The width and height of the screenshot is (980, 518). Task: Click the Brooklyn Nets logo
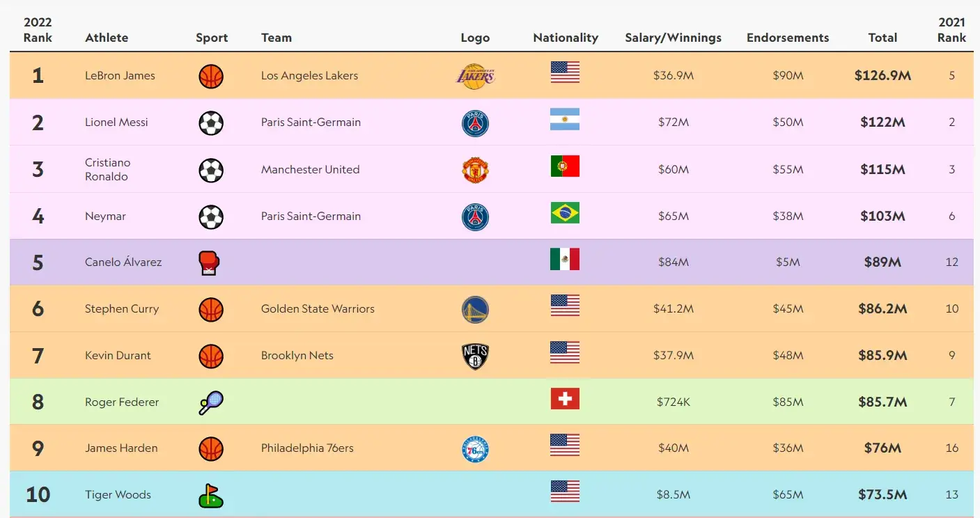pyautogui.click(x=475, y=356)
